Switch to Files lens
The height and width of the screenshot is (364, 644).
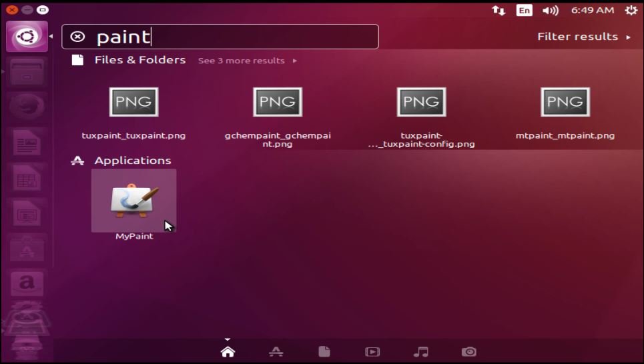(324, 352)
